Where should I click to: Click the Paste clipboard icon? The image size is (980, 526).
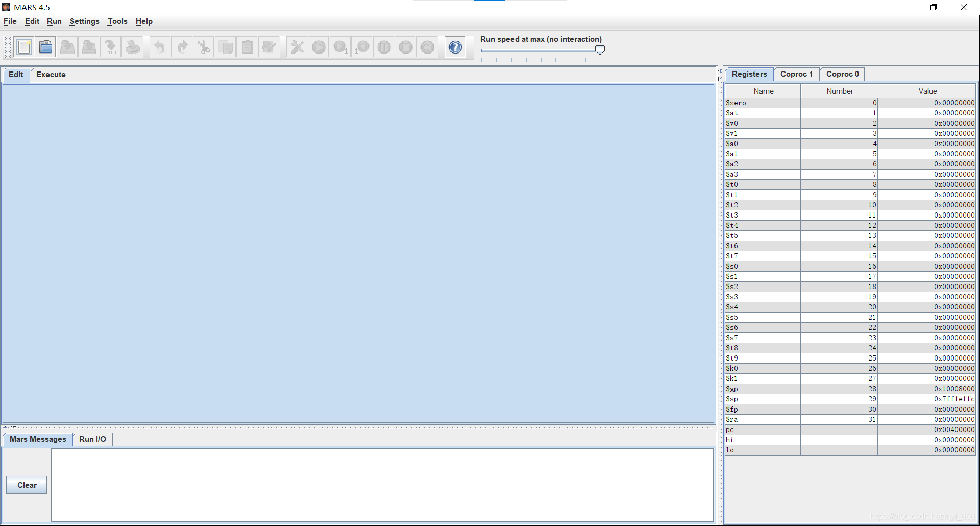pos(248,47)
